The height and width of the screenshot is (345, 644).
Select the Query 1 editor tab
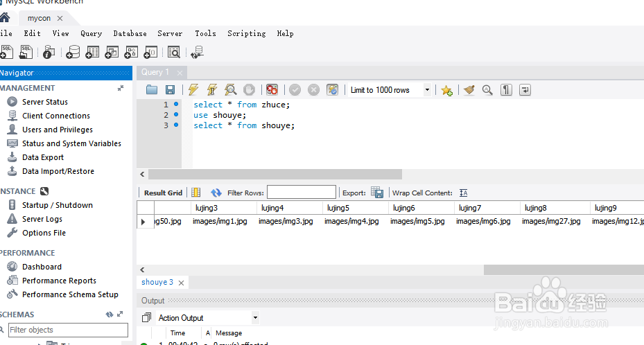coord(155,72)
